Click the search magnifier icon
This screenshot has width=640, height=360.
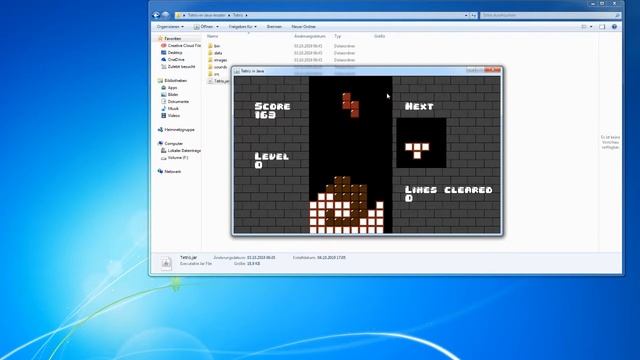click(617, 15)
